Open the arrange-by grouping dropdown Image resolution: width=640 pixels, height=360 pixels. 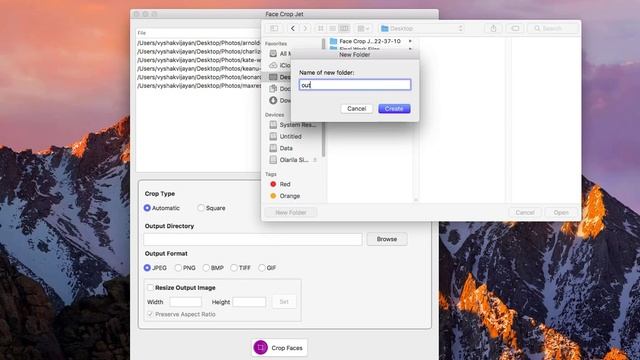363,28
